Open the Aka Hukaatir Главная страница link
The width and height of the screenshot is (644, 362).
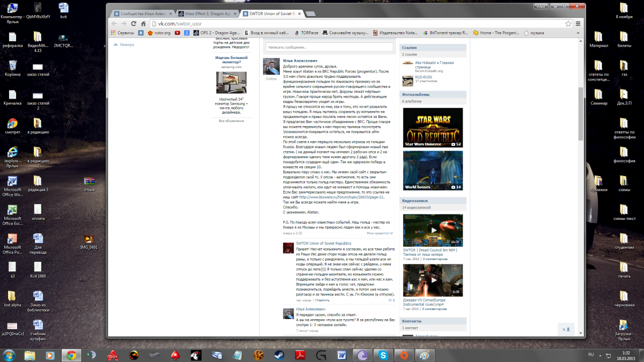[x=434, y=64]
